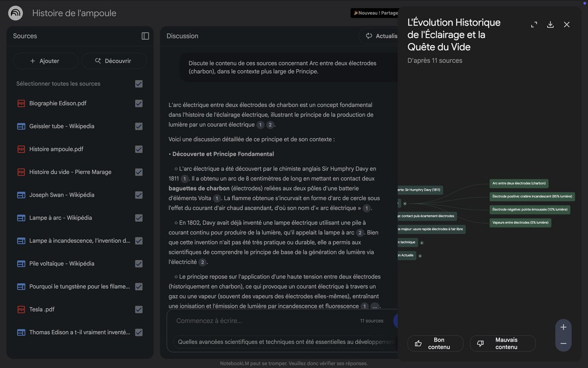Uncheck Geissler tube - Wikipedia source

coord(139,126)
